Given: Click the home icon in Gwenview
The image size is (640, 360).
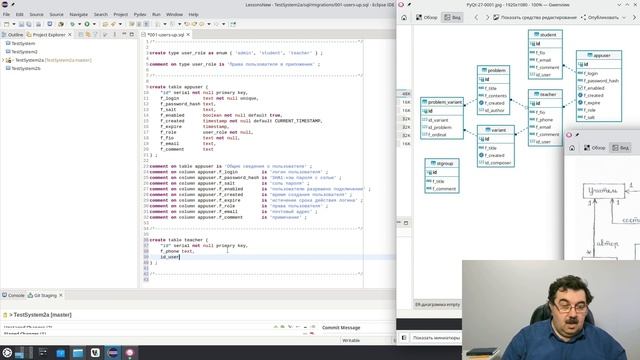Looking at the screenshot, I should click(404, 18).
